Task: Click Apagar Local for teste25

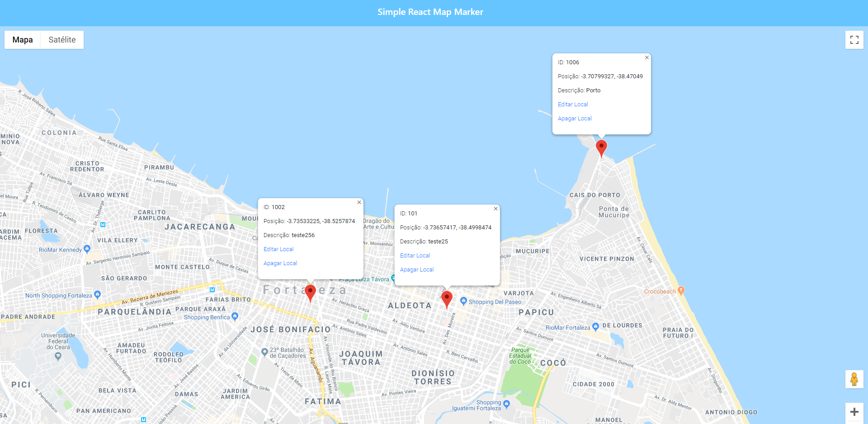Action: coord(417,270)
